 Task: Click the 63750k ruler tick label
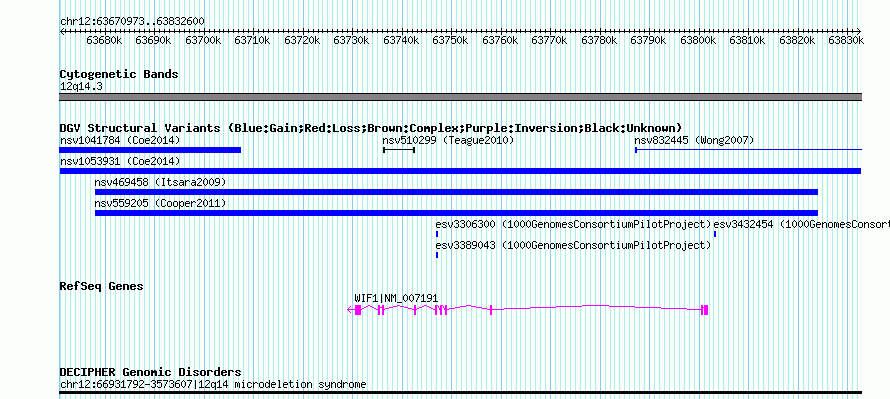[x=450, y=40]
